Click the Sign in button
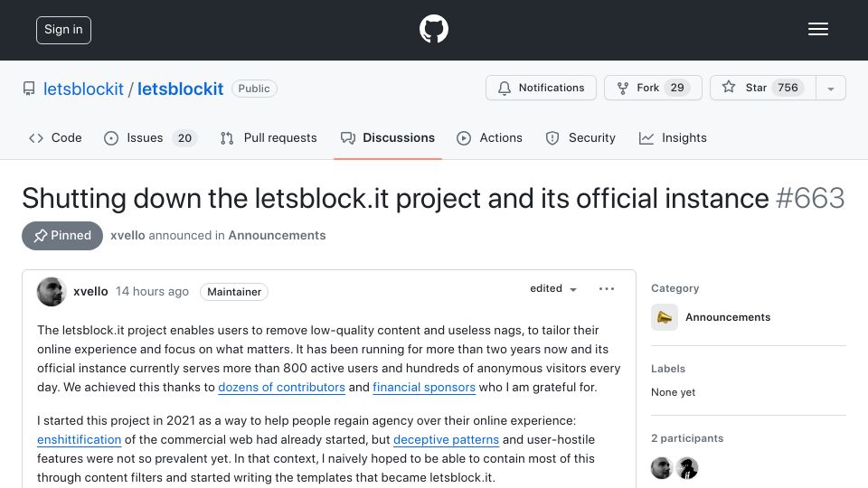Image resolution: width=868 pixels, height=488 pixels. tap(63, 30)
